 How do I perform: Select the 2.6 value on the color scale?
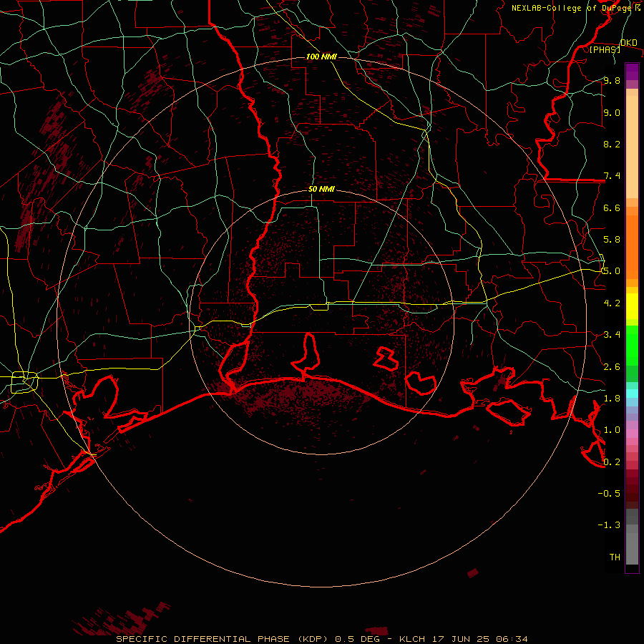tap(612, 367)
